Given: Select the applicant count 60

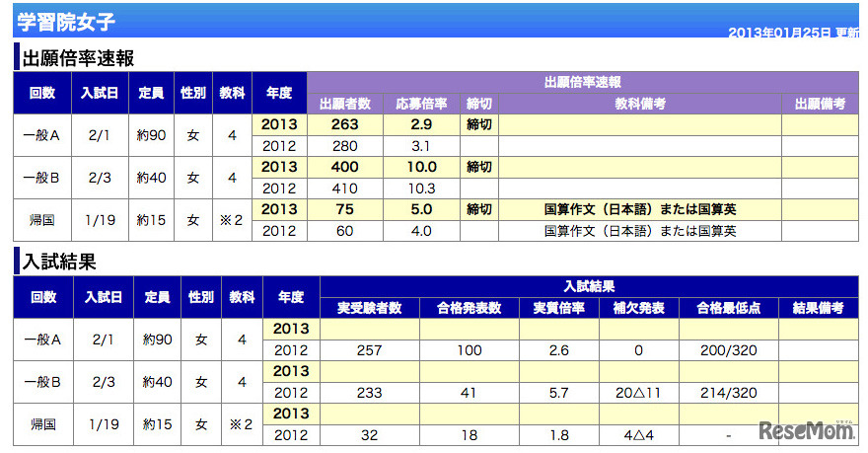Looking at the screenshot, I should (x=345, y=231).
